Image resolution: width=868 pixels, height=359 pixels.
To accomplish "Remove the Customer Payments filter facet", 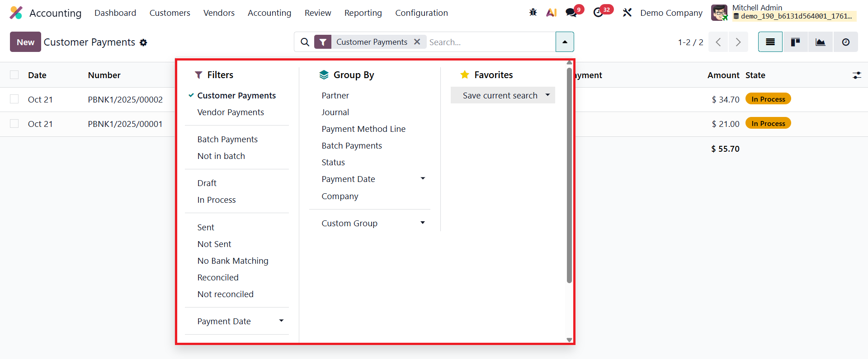I will [417, 42].
